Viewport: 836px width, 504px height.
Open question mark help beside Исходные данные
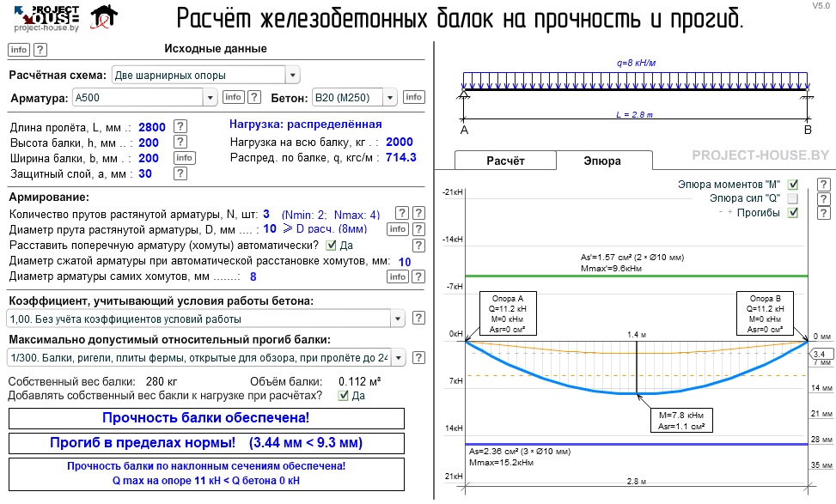40,50
